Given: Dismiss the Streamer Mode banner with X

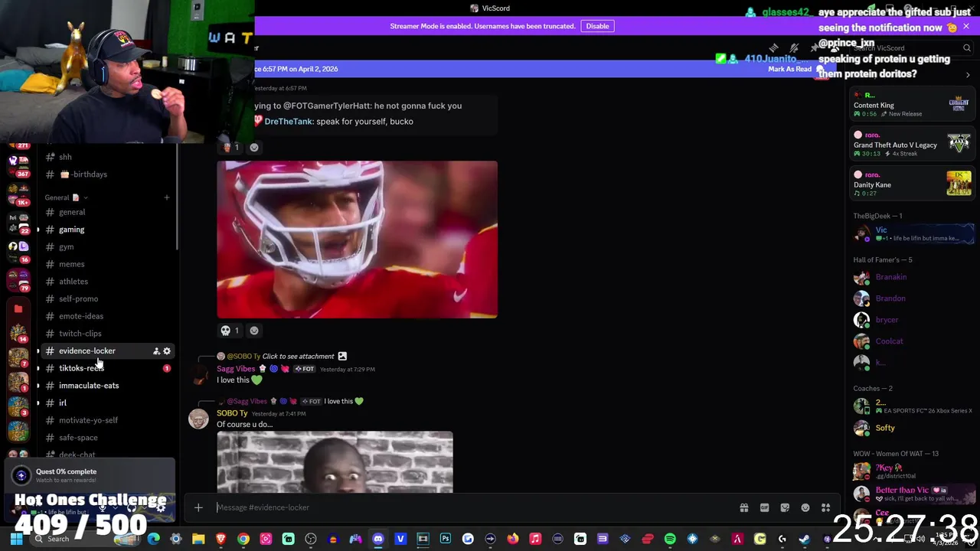Looking at the screenshot, I should (966, 26).
